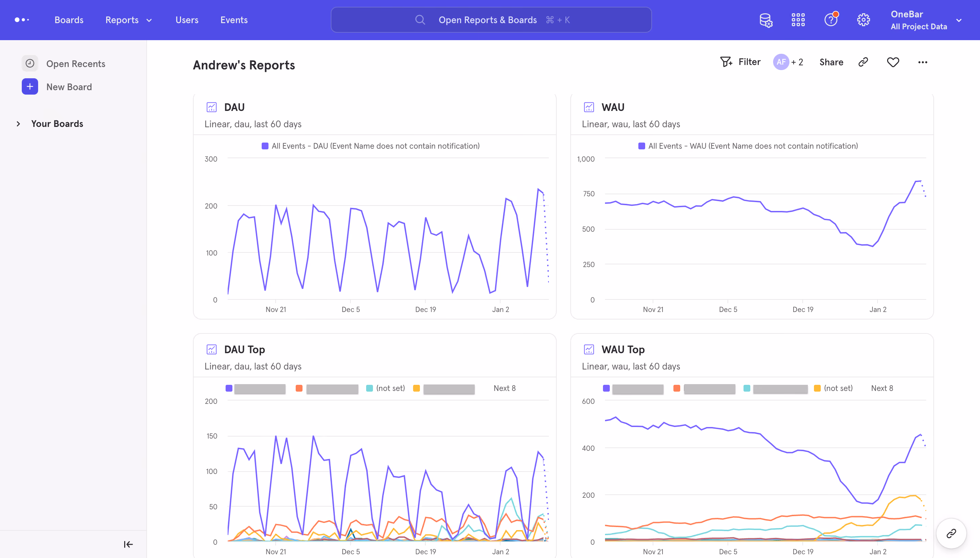Open the WAU Top report title
The width and height of the screenshot is (980, 558).
(623, 349)
